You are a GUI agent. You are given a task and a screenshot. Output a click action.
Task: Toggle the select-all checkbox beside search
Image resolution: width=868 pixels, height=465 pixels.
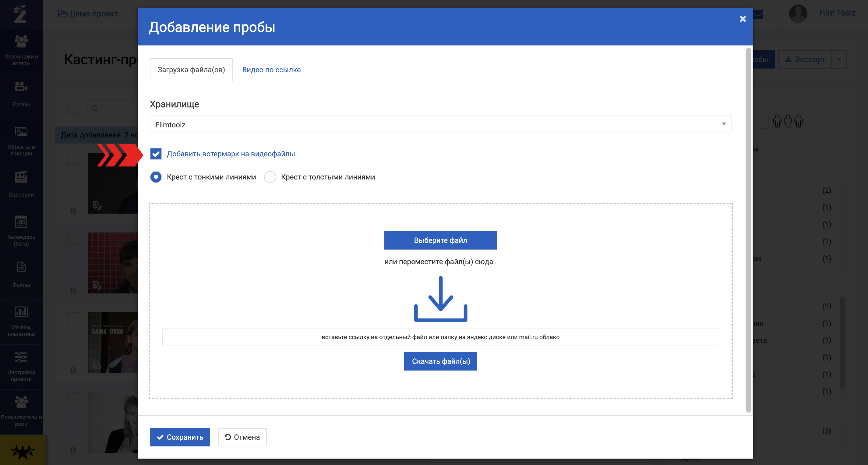tap(73, 108)
